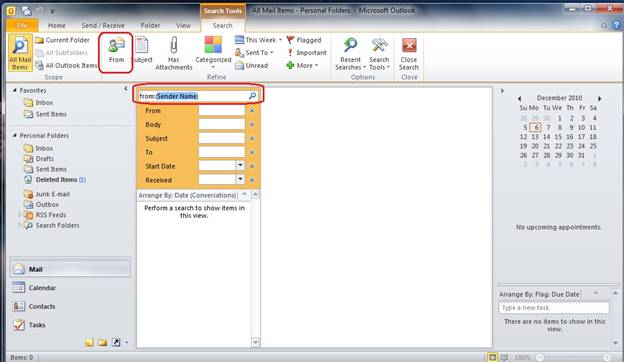Click the Type a new task field
Screen dimensions: 624x362
(554, 308)
